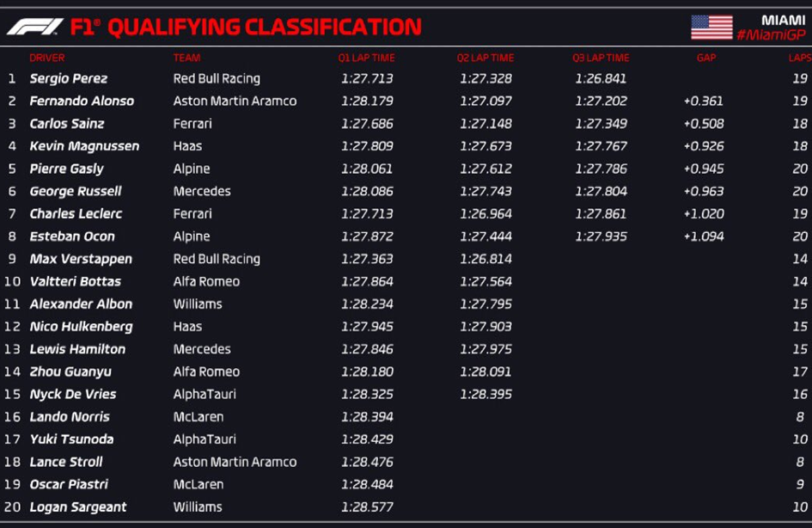Click the DRIVER column header
812x528 pixels.
click(x=47, y=58)
